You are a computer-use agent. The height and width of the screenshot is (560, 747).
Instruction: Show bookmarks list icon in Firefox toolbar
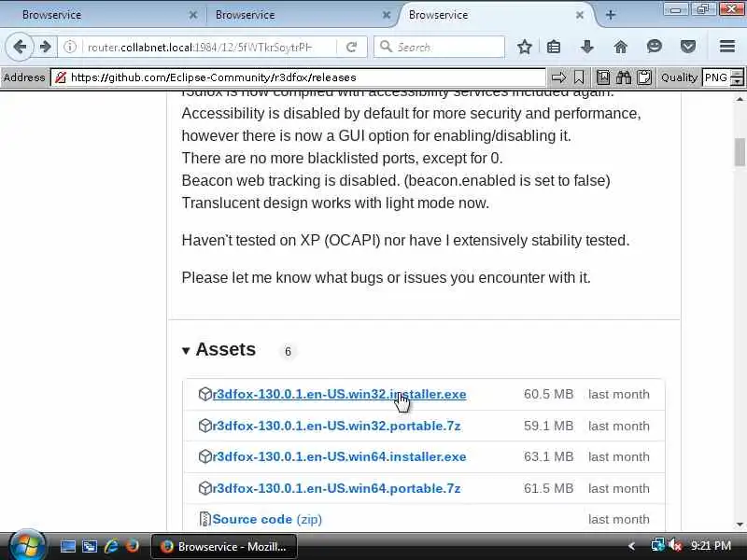coord(554,47)
